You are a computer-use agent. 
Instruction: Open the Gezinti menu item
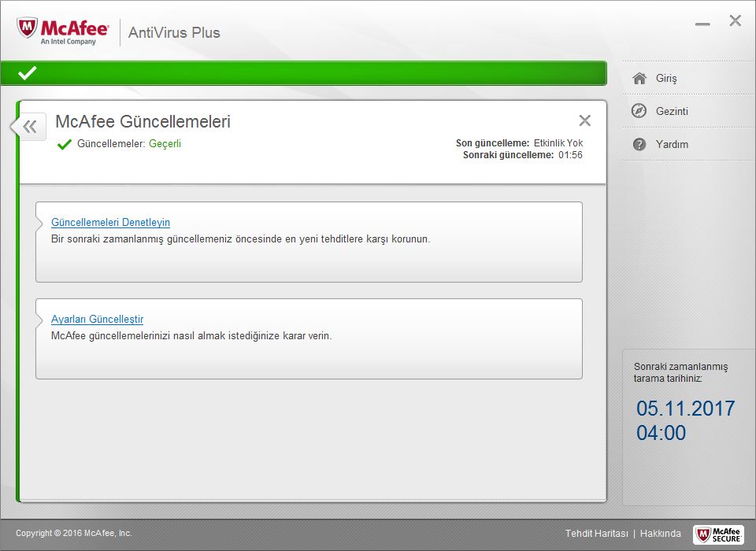tap(672, 111)
